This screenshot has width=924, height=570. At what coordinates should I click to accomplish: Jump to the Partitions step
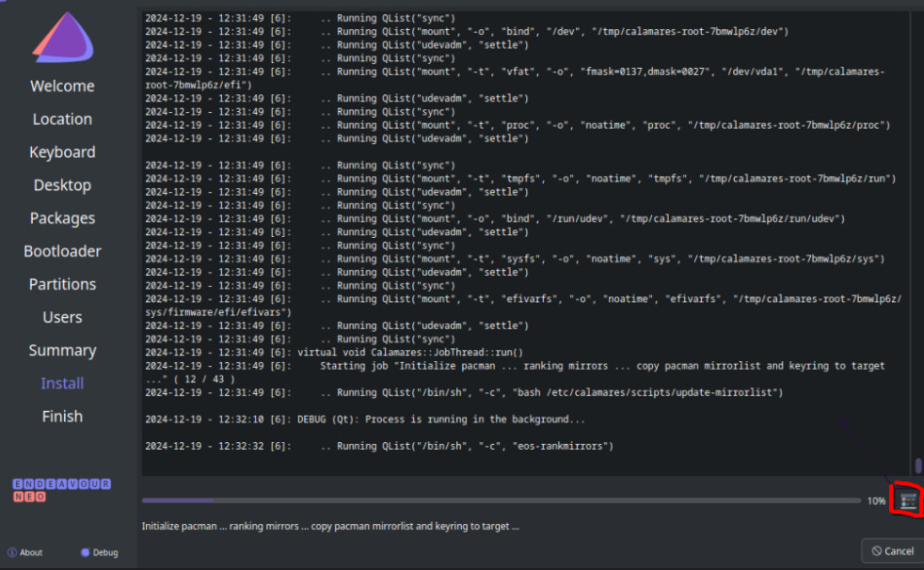(62, 284)
